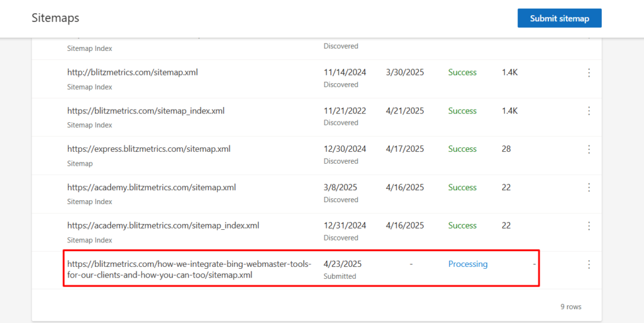Viewport: 644px width, 323px height.
Task: Select the https://academy.blitzmetrics.com/sitemap_index.xml URL
Action: coord(163,225)
